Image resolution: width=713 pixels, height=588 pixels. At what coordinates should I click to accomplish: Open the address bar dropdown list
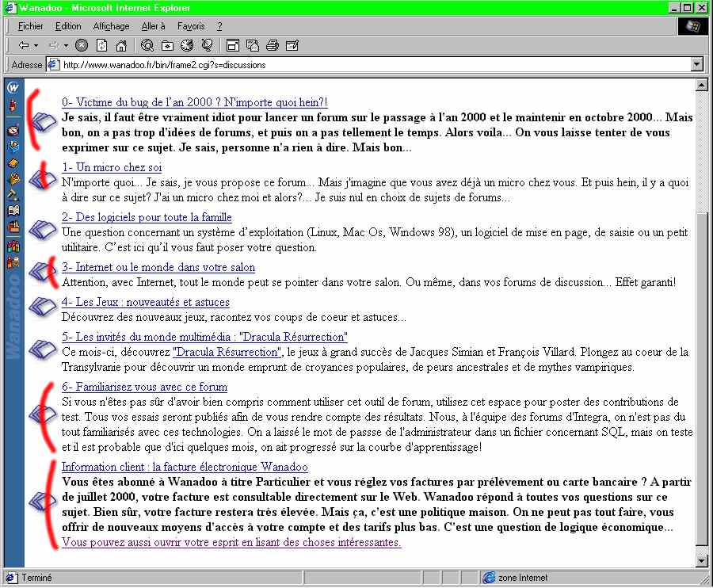pos(697,64)
